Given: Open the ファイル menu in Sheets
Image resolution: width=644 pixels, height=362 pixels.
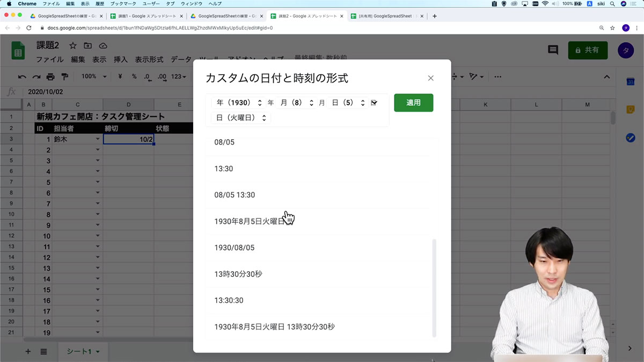Looking at the screenshot, I should tap(49, 60).
